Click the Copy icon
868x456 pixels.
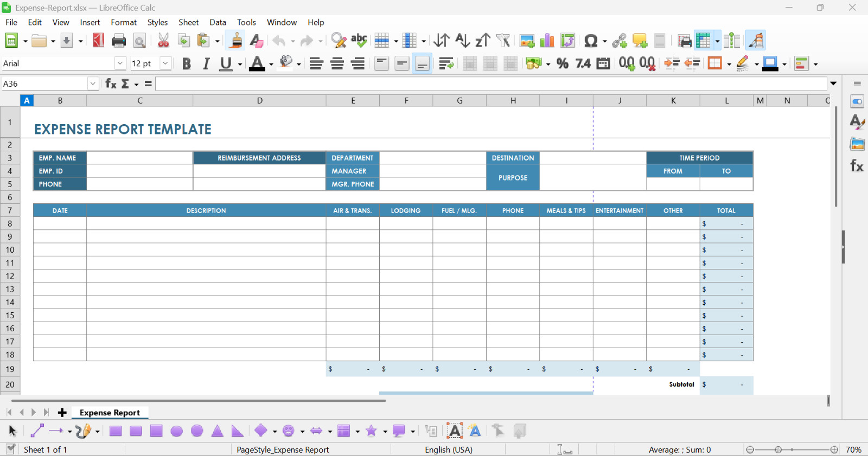[184, 41]
